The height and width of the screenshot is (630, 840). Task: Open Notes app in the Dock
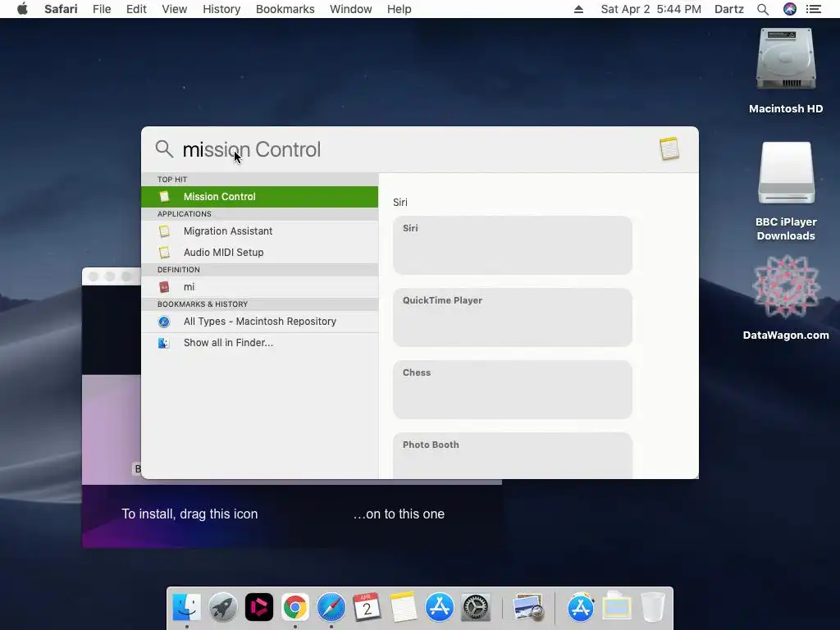pyautogui.click(x=403, y=608)
